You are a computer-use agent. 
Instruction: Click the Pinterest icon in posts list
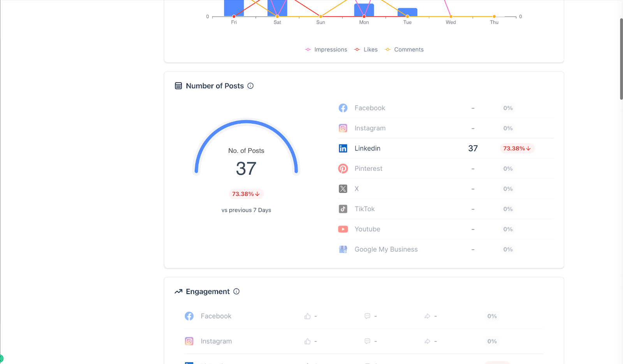(343, 169)
